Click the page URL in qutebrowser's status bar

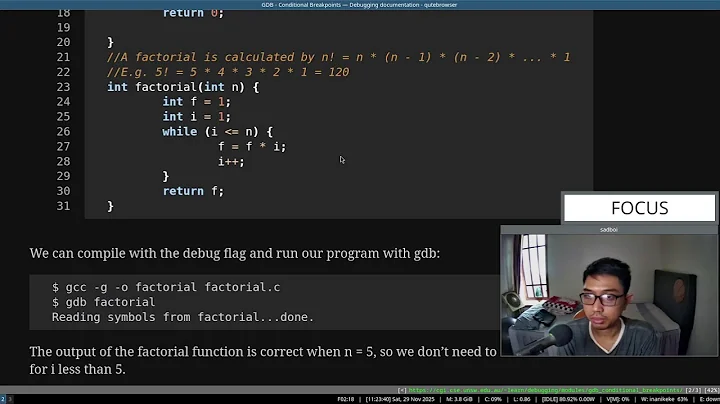[x=545, y=390]
